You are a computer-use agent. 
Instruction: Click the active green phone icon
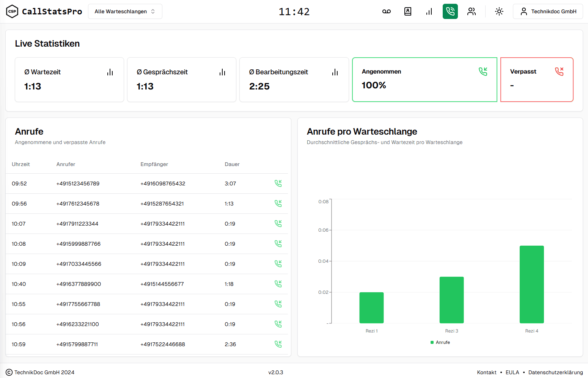(x=450, y=11)
